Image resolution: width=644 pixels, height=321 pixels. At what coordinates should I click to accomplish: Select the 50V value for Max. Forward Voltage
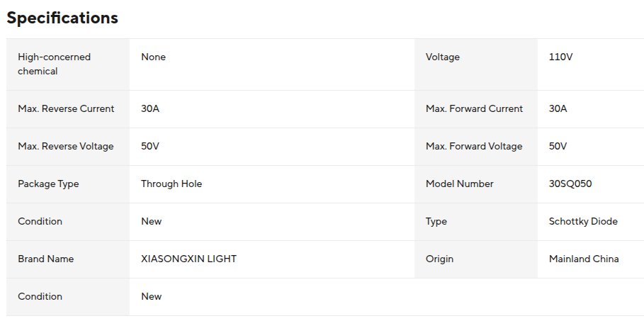pos(558,146)
